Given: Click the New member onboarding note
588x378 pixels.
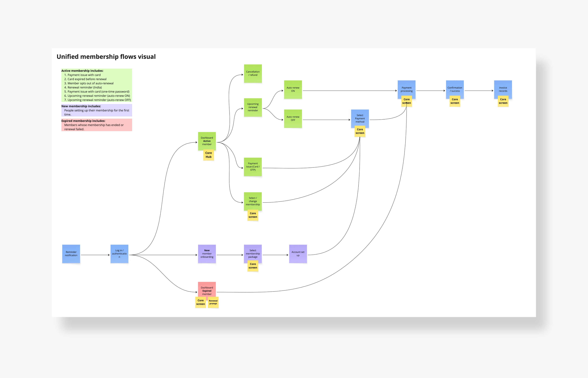Looking at the screenshot, I should pos(207,253).
